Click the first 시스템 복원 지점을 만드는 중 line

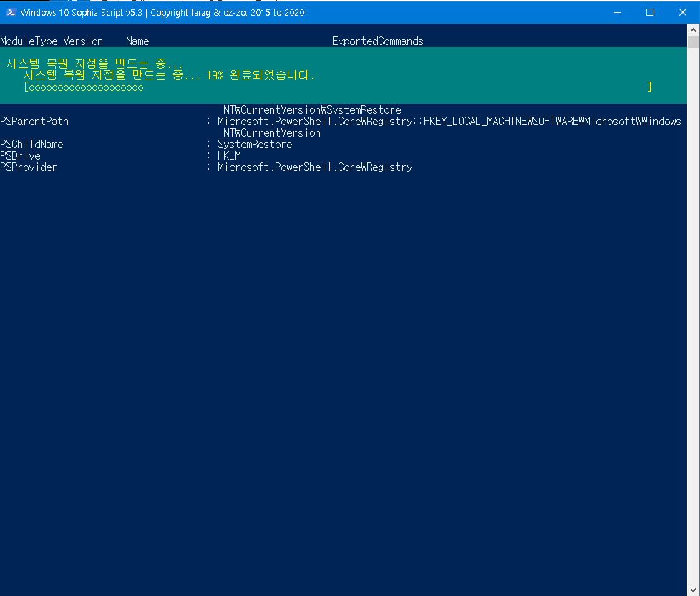(x=94, y=64)
